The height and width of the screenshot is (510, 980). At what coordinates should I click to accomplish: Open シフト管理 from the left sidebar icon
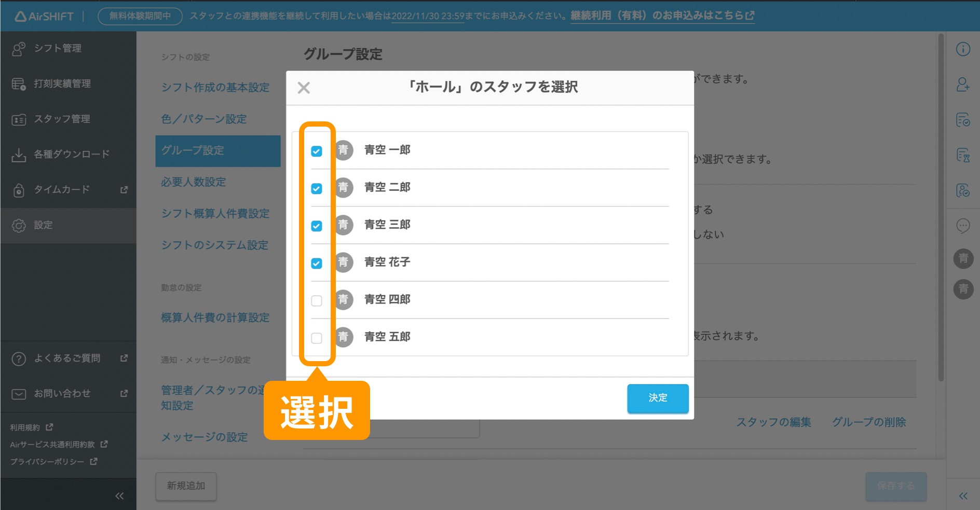pyautogui.click(x=19, y=48)
